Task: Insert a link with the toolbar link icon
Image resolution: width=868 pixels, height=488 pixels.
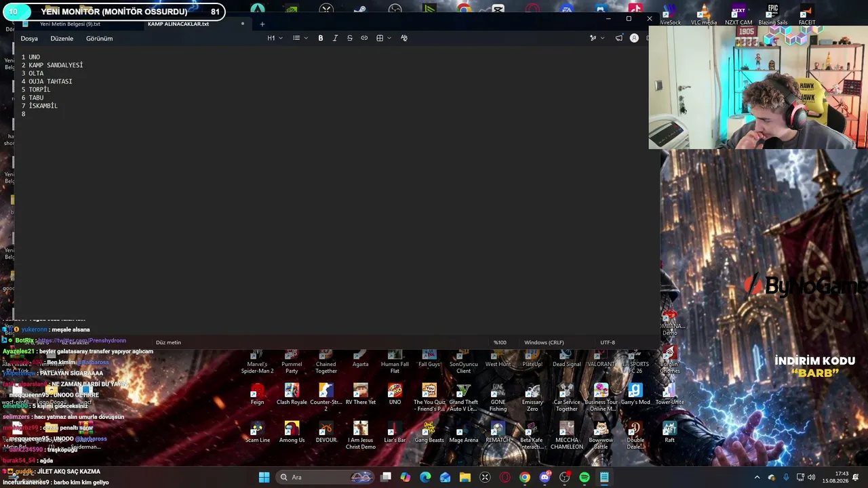Action: pos(364,38)
